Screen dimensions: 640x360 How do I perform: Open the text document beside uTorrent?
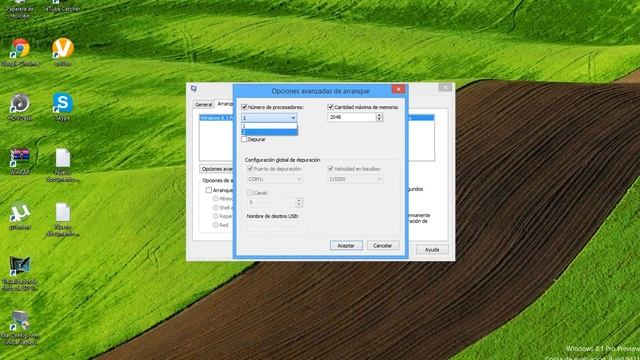coord(62,212)
